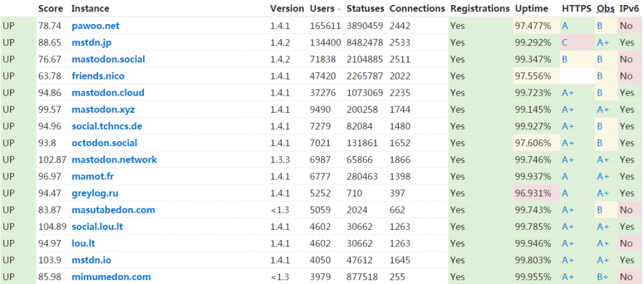Visit the greylog.ru instance
644x284 pixels.
96,193
